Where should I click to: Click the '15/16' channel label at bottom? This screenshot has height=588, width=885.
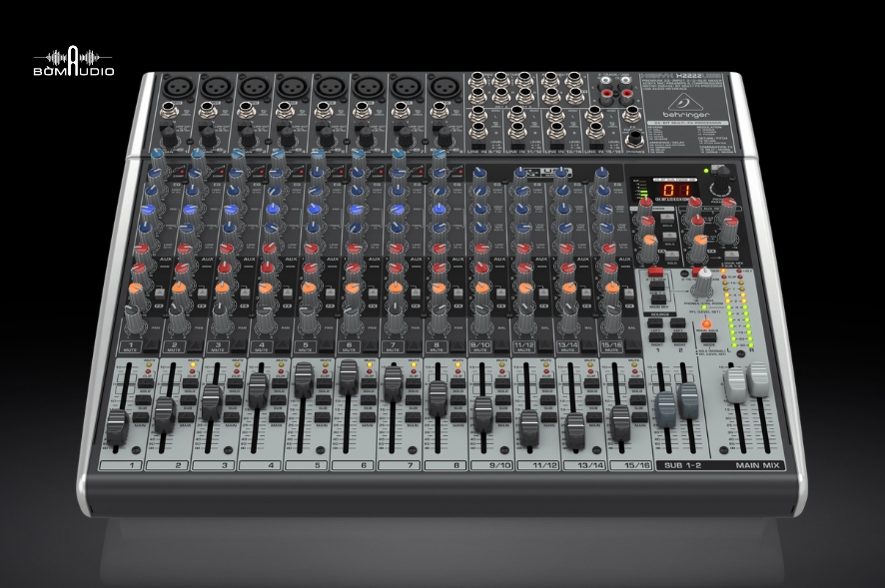[636, 465]
